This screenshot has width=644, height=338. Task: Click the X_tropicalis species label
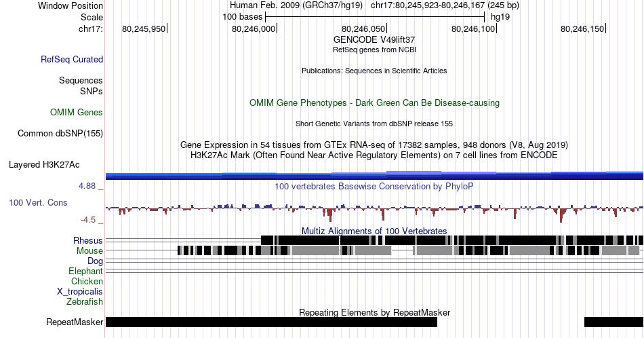pyautogui.click(x=80, y=291)
